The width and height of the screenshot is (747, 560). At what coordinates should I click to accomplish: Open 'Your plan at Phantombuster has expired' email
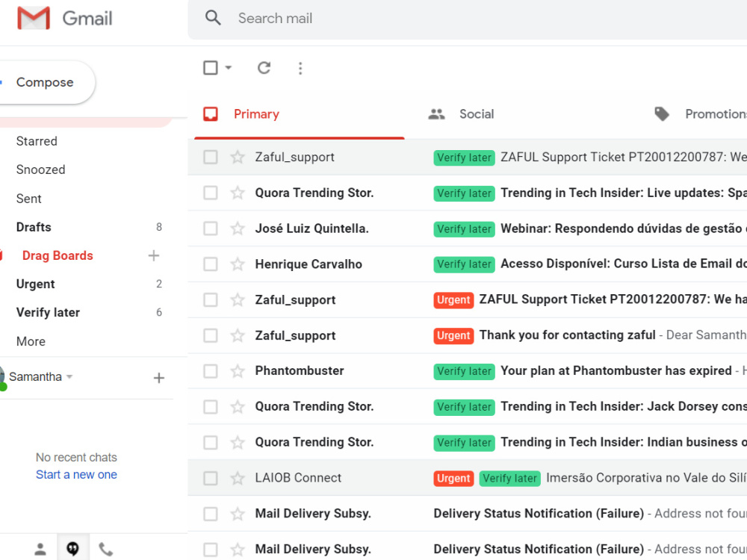point(616,371)
